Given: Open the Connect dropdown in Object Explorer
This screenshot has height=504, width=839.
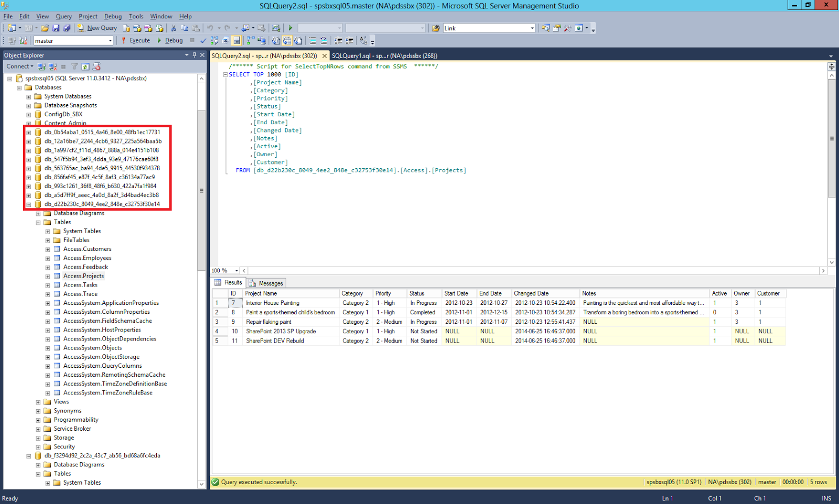Looking at the screenshot, I should point(20,67).
